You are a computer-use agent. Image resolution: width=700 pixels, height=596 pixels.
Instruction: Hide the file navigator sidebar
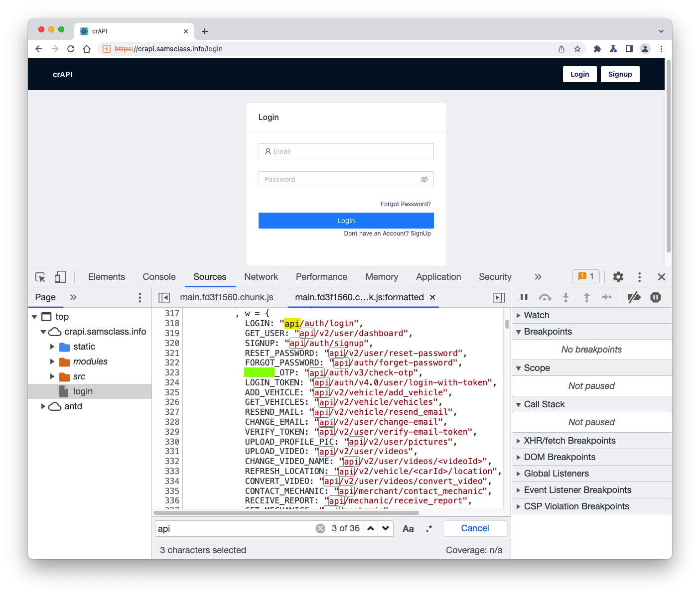[164, 297]
